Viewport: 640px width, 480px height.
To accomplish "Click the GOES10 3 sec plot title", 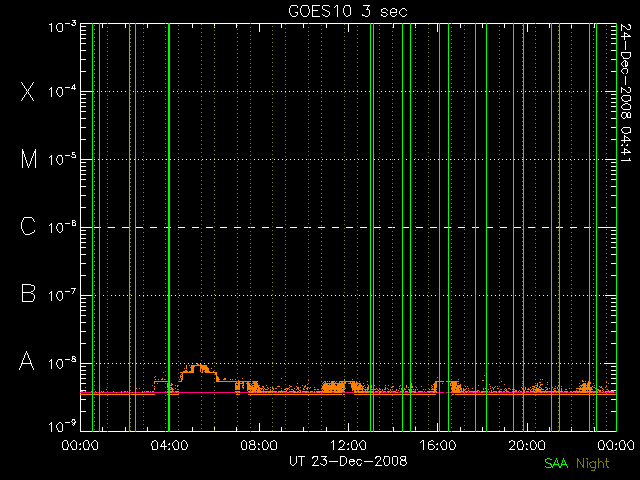I will click(x=348, y=11).
